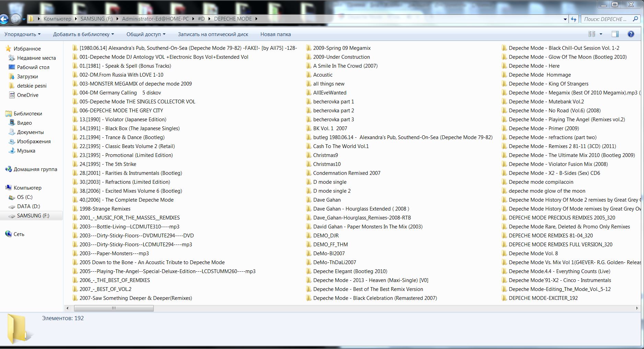Click folder icon of Depeche Mode - King Of Strangers
Image resolution: width=644 pixels, height=349 pixels.
(x=504, y=84)
